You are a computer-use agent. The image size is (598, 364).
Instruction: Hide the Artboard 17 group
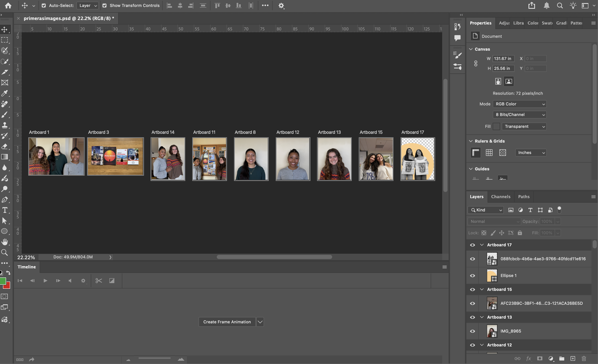click(472, 245)
